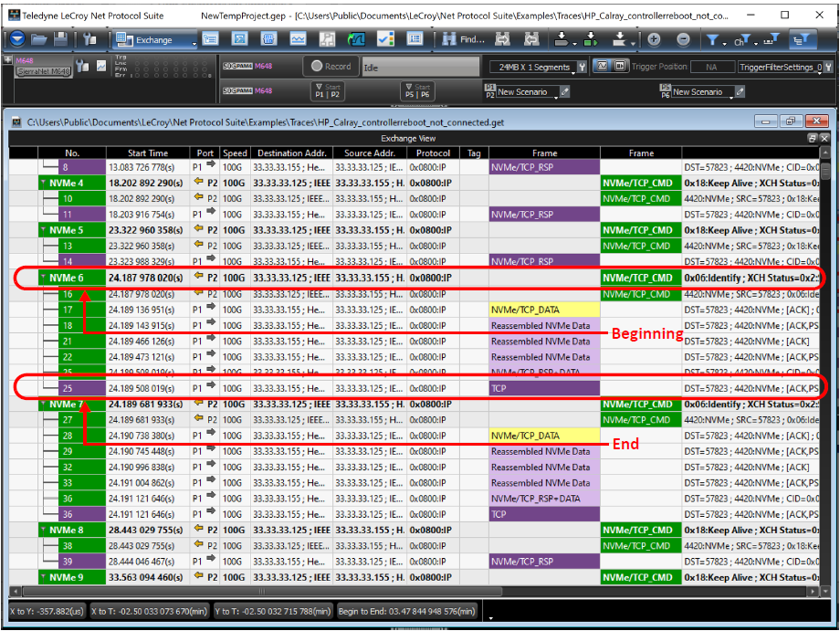
Task: Click the Source Addr. column header
Action: [370, 152]
